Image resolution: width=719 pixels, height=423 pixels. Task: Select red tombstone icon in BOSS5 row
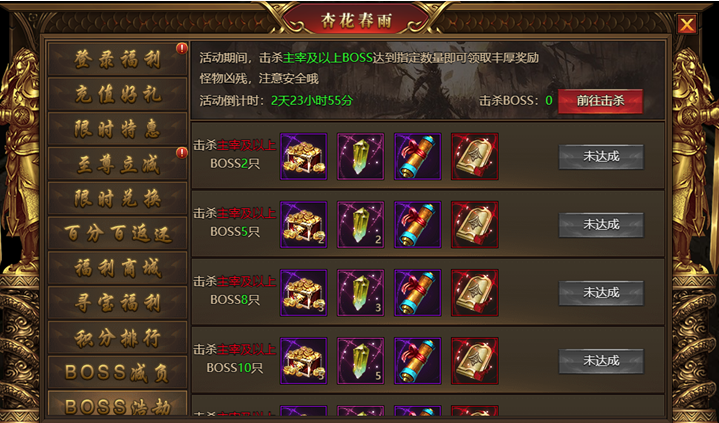pos(475,224)
